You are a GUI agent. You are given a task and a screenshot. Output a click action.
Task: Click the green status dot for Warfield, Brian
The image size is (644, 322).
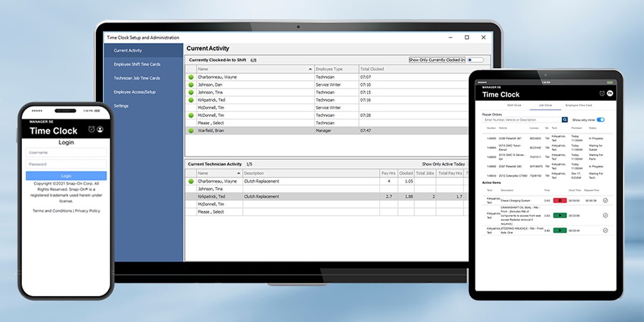pos(191,130)
